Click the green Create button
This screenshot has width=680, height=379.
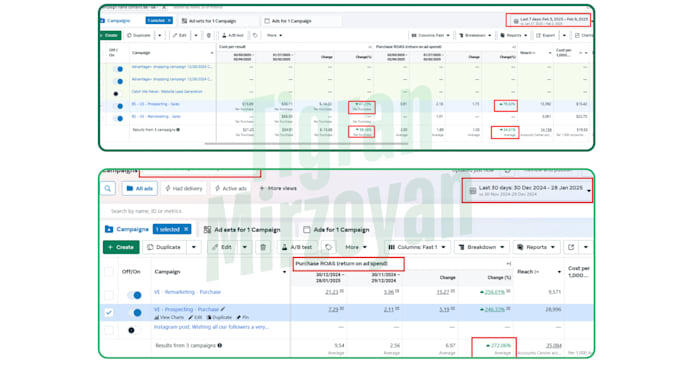click(x=121, y=247)
